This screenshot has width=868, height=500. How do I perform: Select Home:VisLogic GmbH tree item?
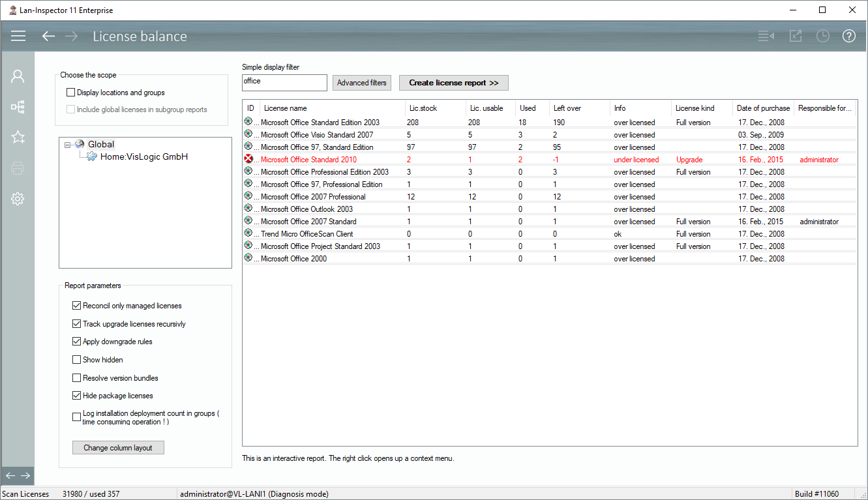143,157
